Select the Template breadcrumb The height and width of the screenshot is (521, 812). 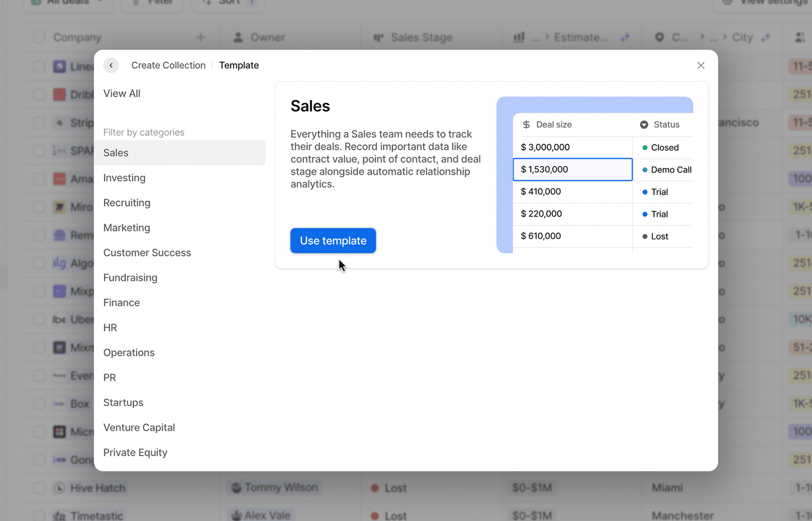point(239,65)
